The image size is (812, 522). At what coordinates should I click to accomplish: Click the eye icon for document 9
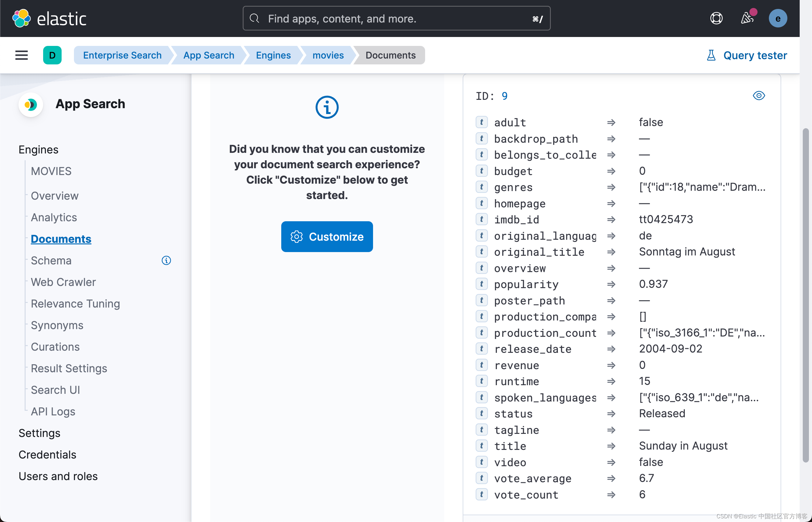pyautogui.click(x=759, y=96)
